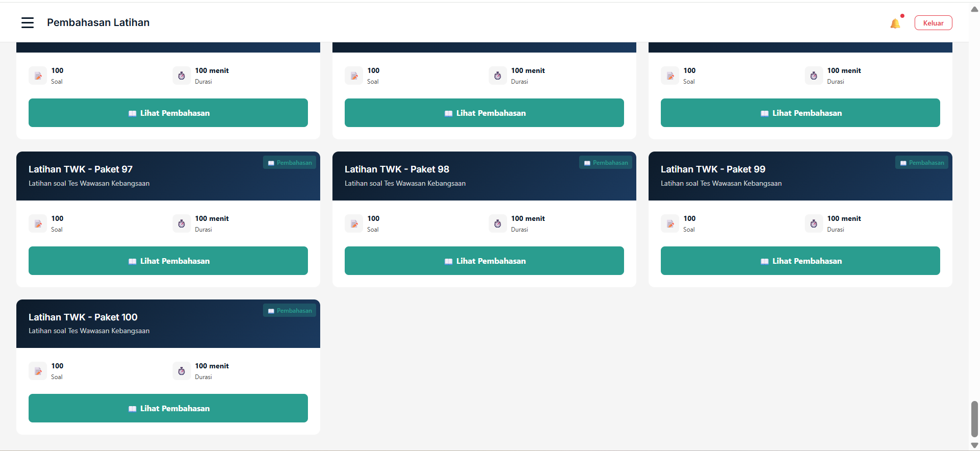Screen dimensions: 980x451
Task: Open the hamburger navigation menu
Action: [28, 22]
